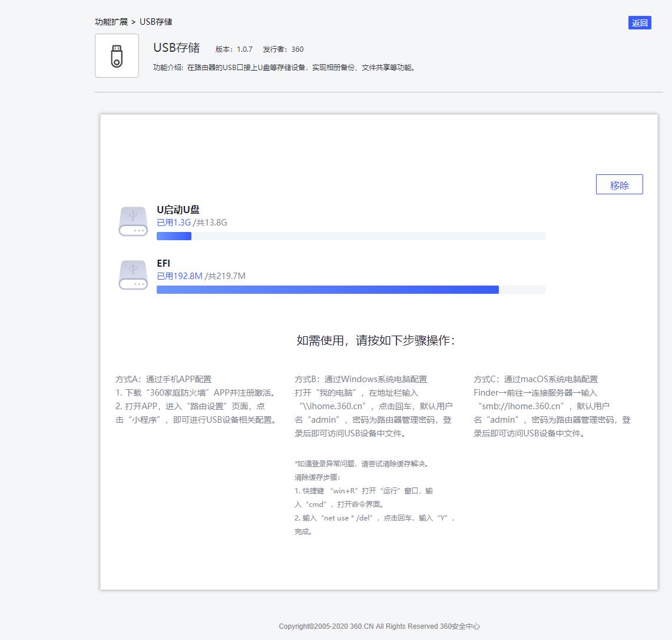
Task: Select the U启动U盘 drive icon
Action: (133, 221)
